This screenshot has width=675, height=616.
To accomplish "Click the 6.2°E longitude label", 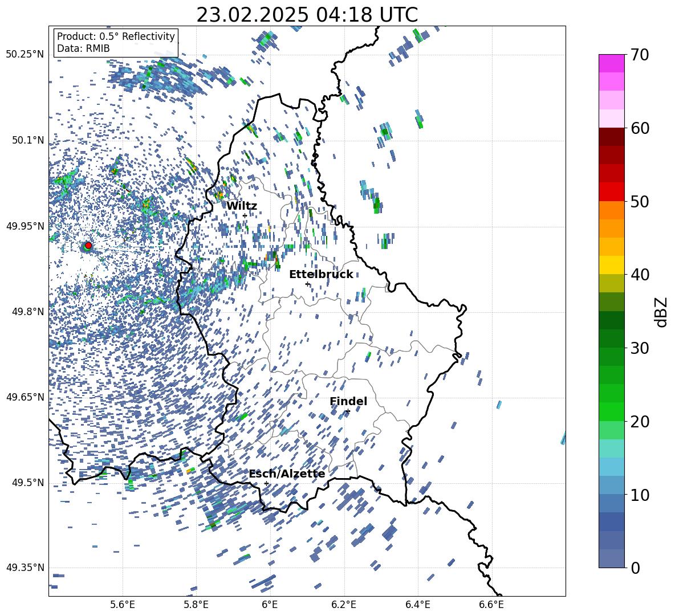I will coord(344,605).
